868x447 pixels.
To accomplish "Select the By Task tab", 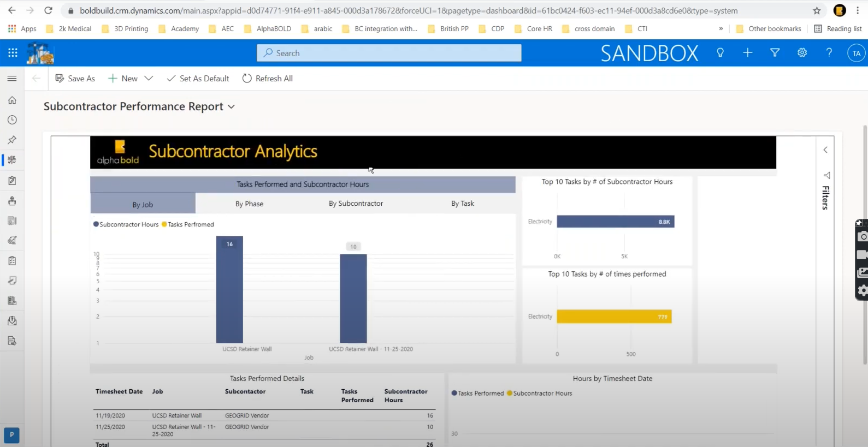I will pos(462,204).
